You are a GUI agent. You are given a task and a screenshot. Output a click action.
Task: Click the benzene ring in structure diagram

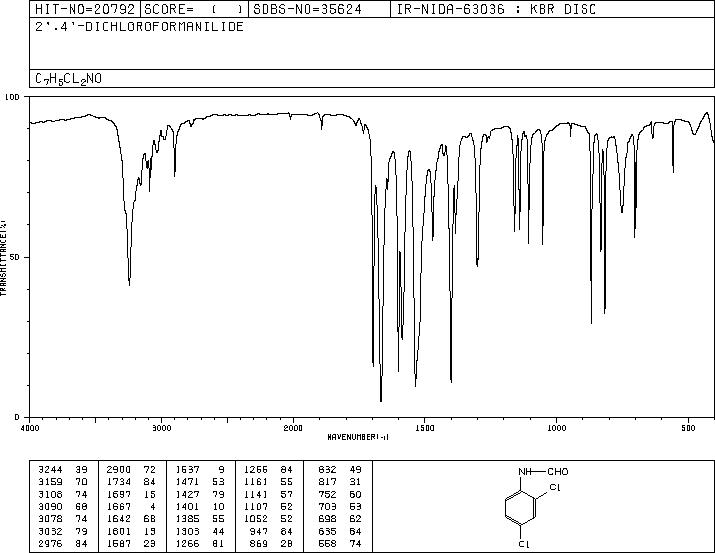coord(520,507)
